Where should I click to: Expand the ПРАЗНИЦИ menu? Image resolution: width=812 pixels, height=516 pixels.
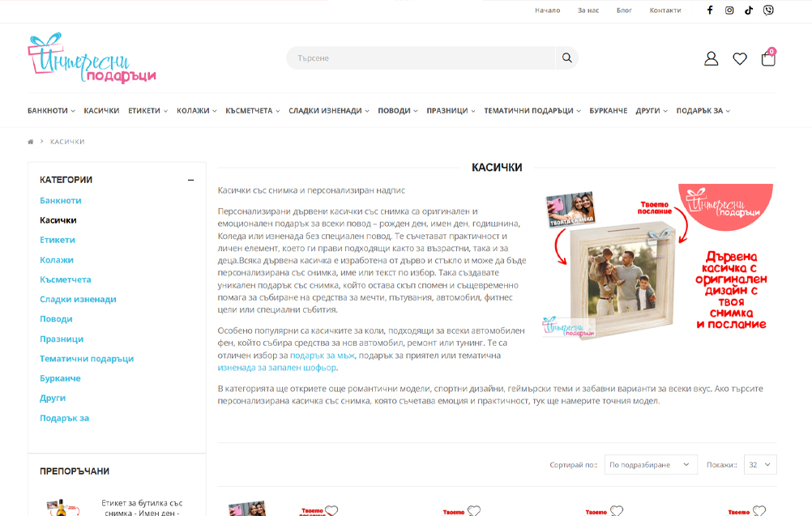coord(451,111)
